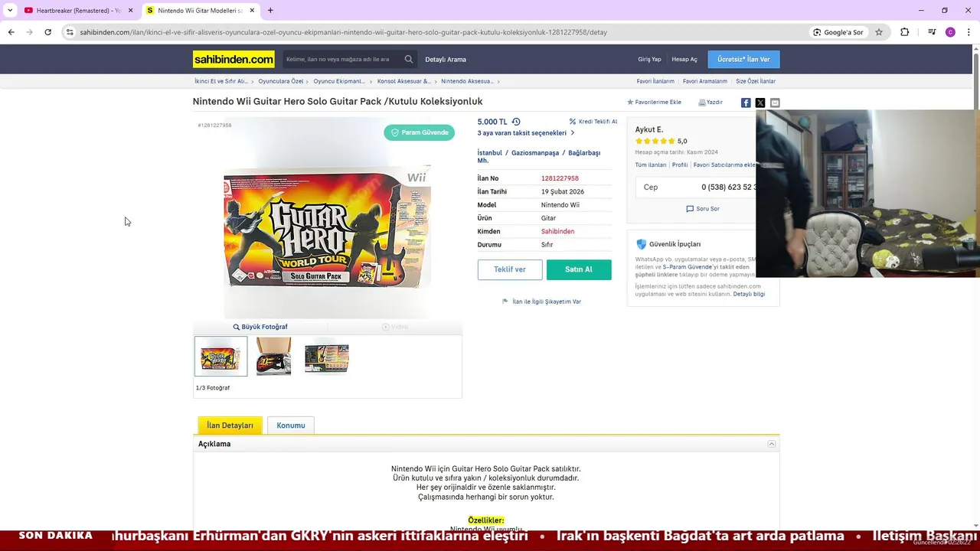Open the Chrome profile avatar
Viewport: 980px width, 551px height.
pos(950,32)
